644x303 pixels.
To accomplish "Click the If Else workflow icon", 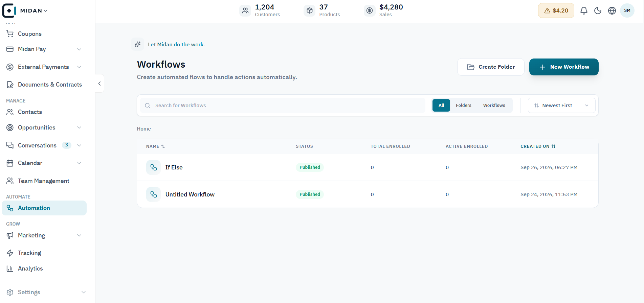I will [x=153, y=167].
